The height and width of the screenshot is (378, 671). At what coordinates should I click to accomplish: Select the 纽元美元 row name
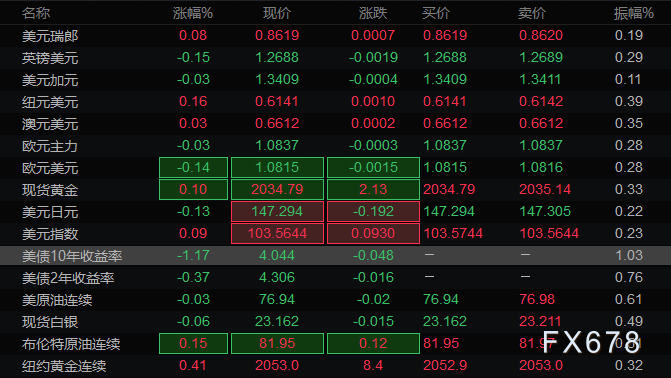[50, 102]
